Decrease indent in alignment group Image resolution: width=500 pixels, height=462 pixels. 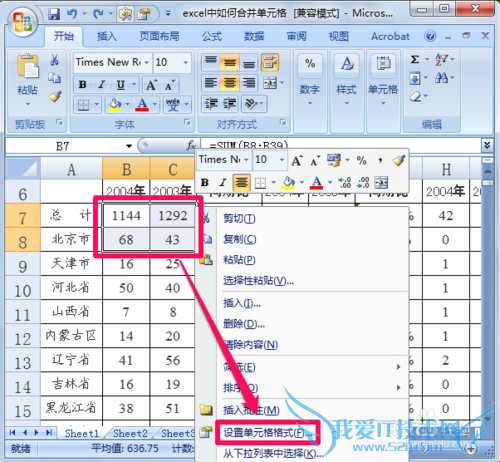point(211,104)
